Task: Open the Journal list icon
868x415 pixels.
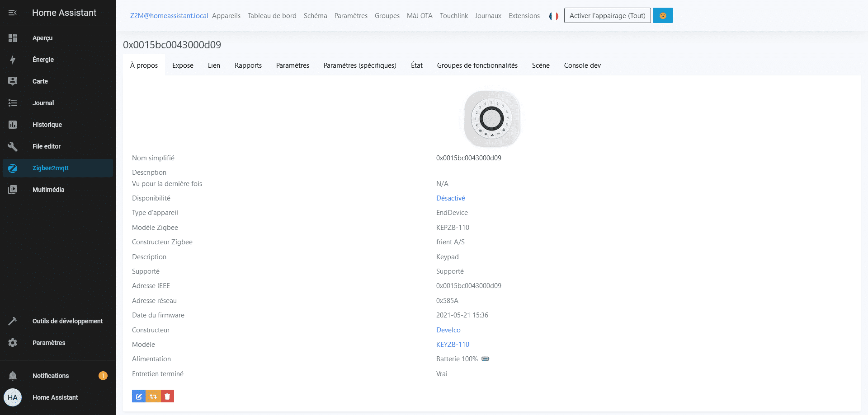Action: [x=13, y=103]
